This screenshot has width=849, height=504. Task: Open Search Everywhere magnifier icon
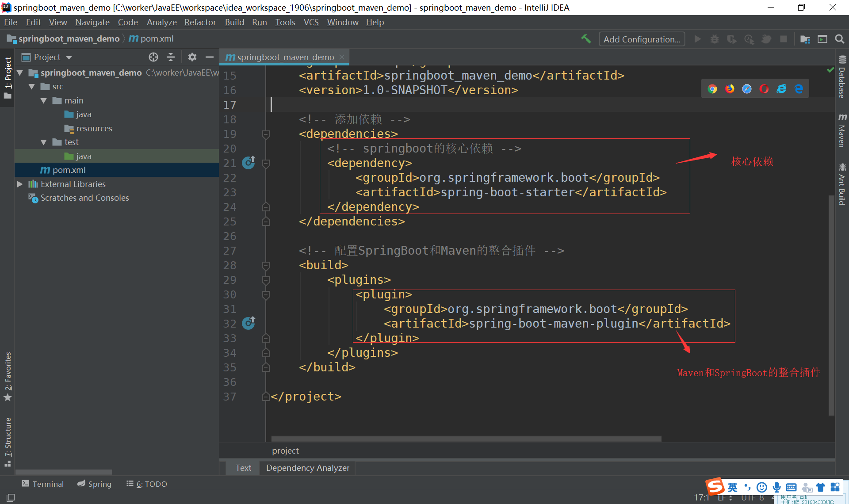(839, 39)
